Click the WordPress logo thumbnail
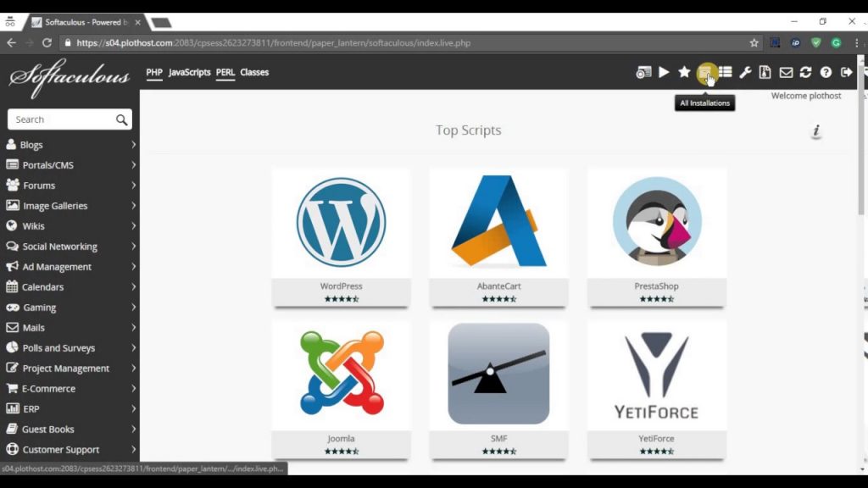 click(341, 223)
